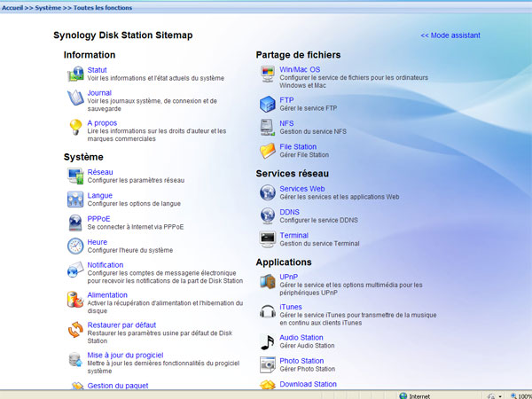Click the PPPoE icon
Viewport: 532px width, 399px height.
point(75,223)
